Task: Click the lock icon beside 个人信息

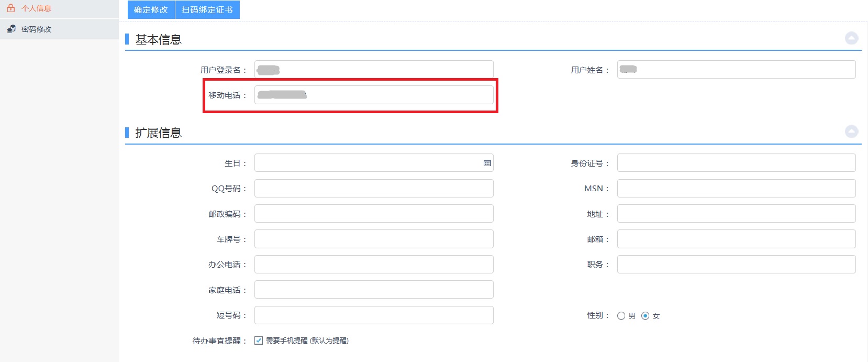Action: click(10, 8)
